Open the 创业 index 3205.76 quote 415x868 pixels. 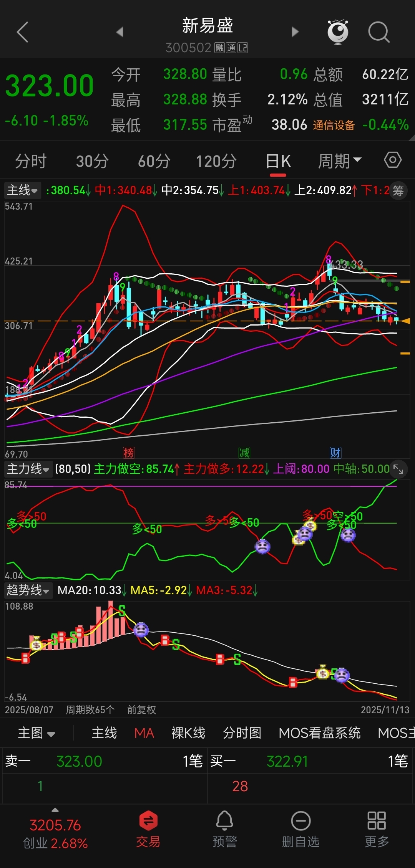click(55, 834)
